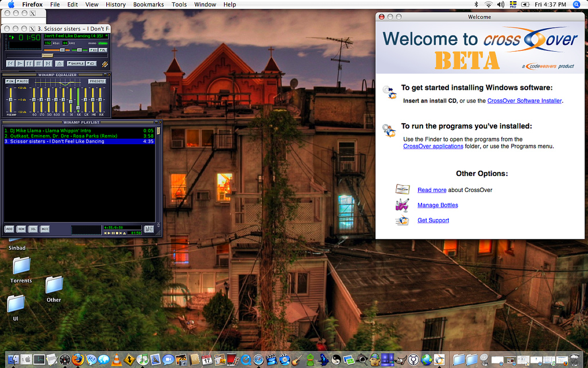Open Safari compass icon in Dock
This screenshot has width=588, height=368.
coord(258,360)
